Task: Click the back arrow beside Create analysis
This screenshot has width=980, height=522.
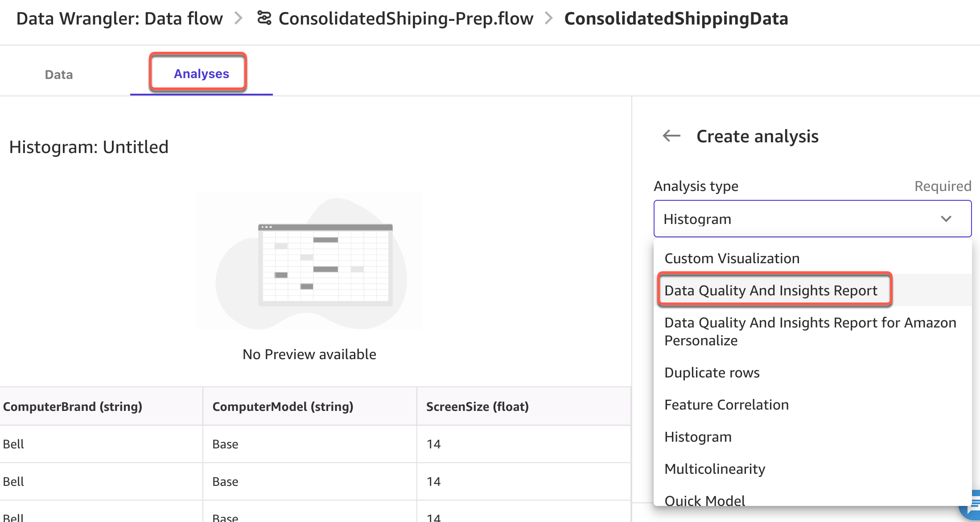Action: tap(671, 136)
